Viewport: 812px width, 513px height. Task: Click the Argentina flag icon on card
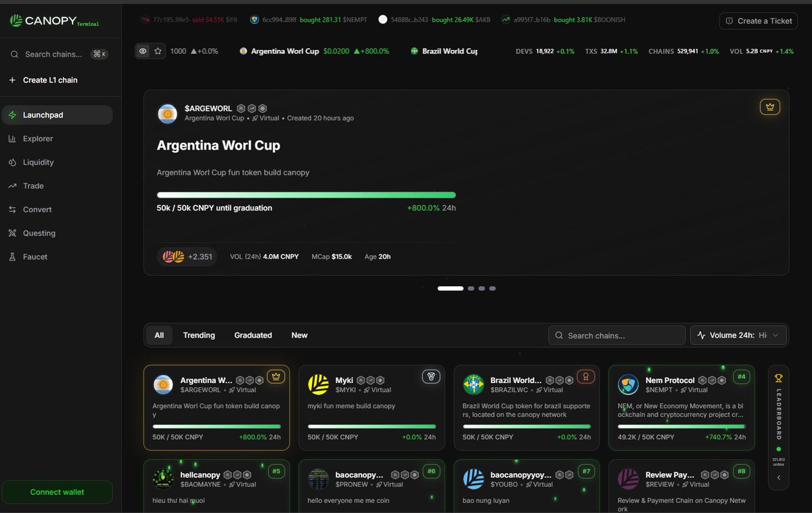coord(163,384)
